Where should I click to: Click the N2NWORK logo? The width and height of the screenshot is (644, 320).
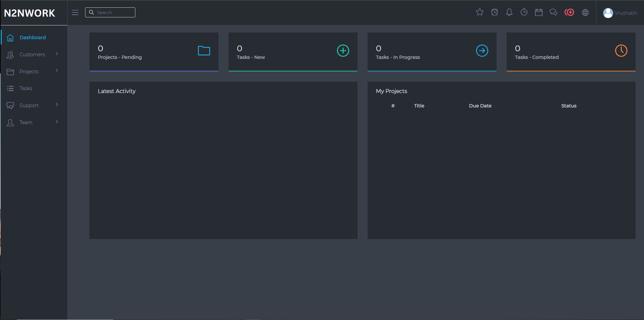[29, 13]
